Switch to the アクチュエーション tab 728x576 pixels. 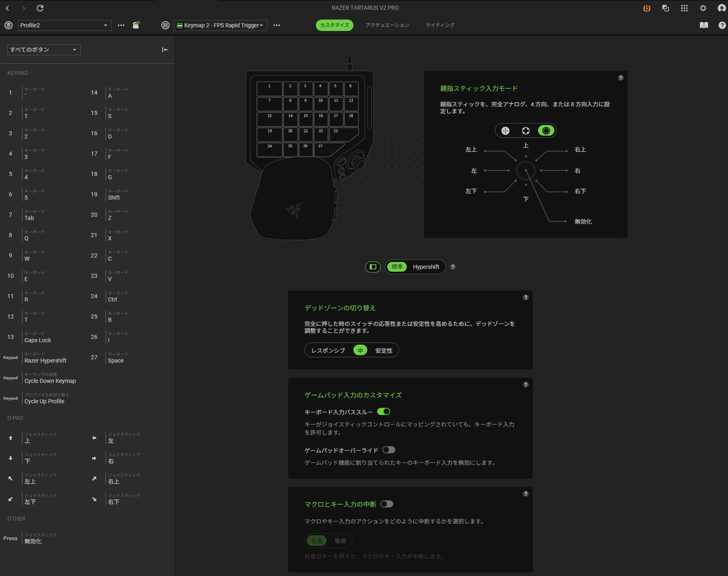pyautogui.click(x=387, y=25)
